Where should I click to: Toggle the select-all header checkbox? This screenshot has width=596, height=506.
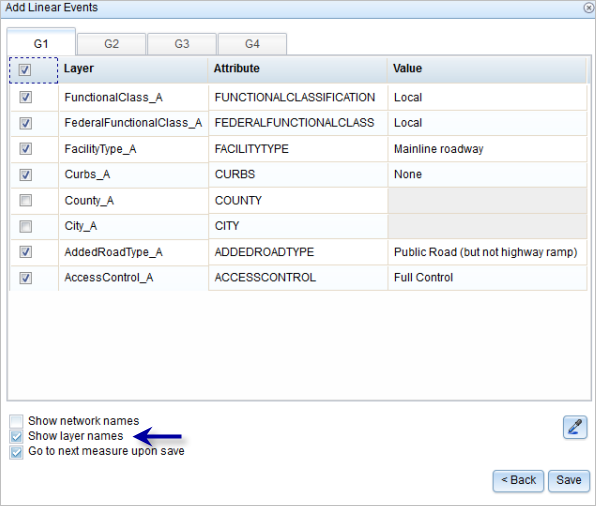[25, 70]
